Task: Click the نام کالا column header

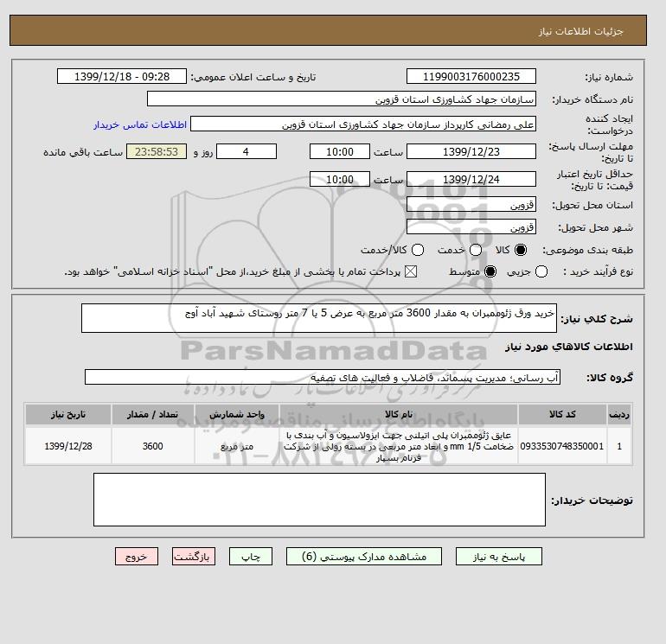Action: (x=399, y=414)
